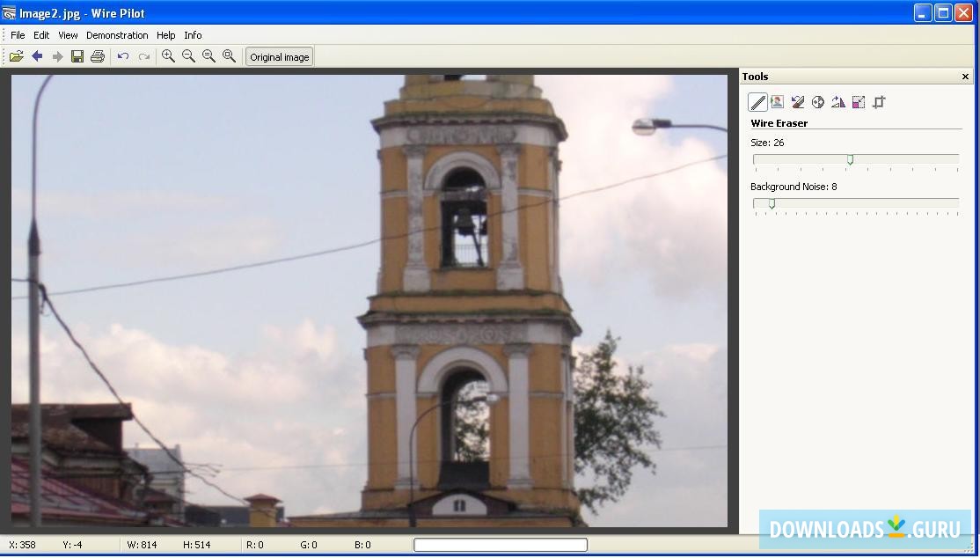Close the Tools panel

965,77
